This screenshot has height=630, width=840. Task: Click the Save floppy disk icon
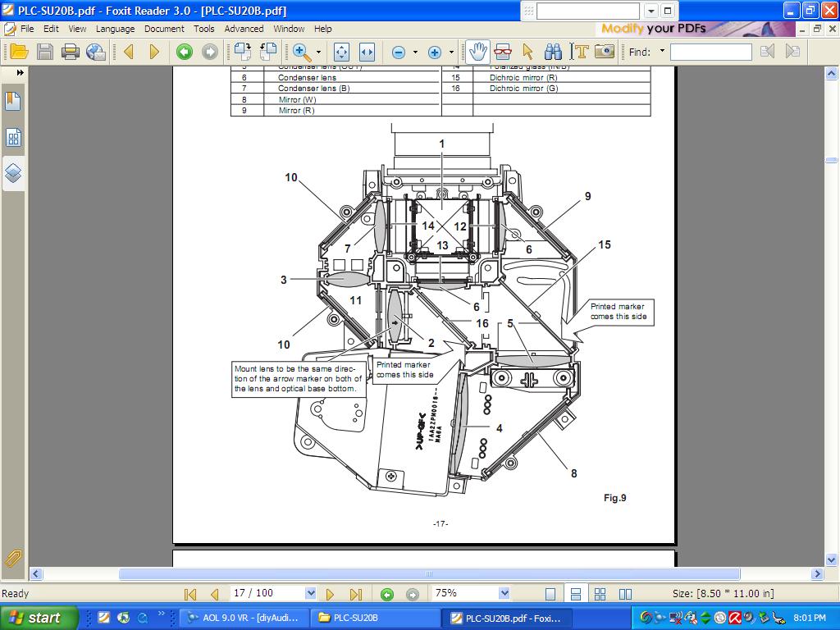(45, 52)
